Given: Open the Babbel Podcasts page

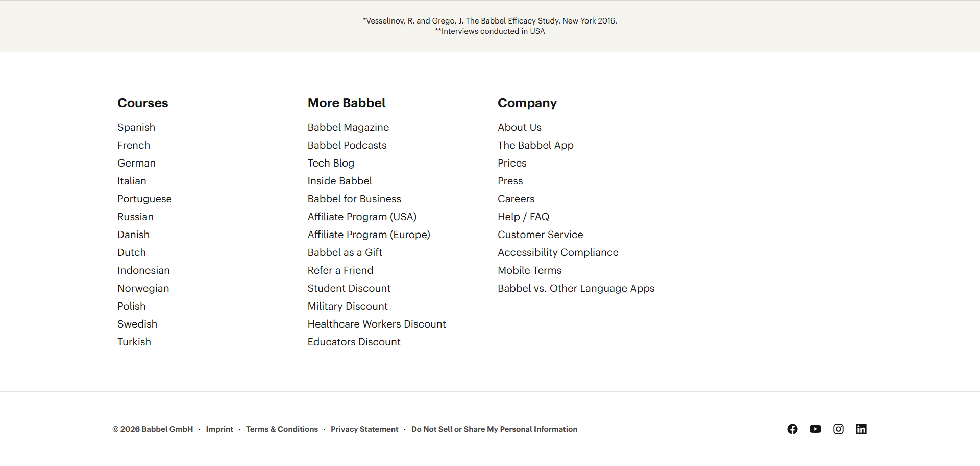Looking at the screenshot, I should 347,145.
